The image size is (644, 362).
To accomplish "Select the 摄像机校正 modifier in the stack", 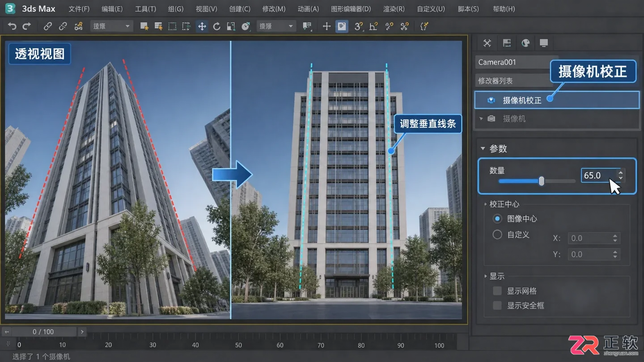I will pyautogui.click(x=557, y=101).
